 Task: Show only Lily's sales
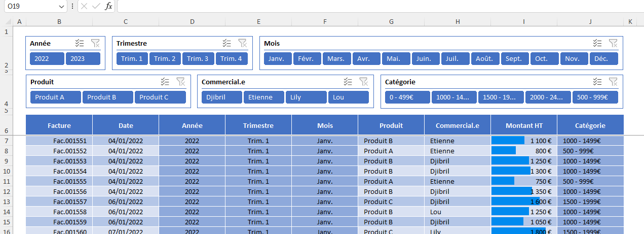point(306,97)
